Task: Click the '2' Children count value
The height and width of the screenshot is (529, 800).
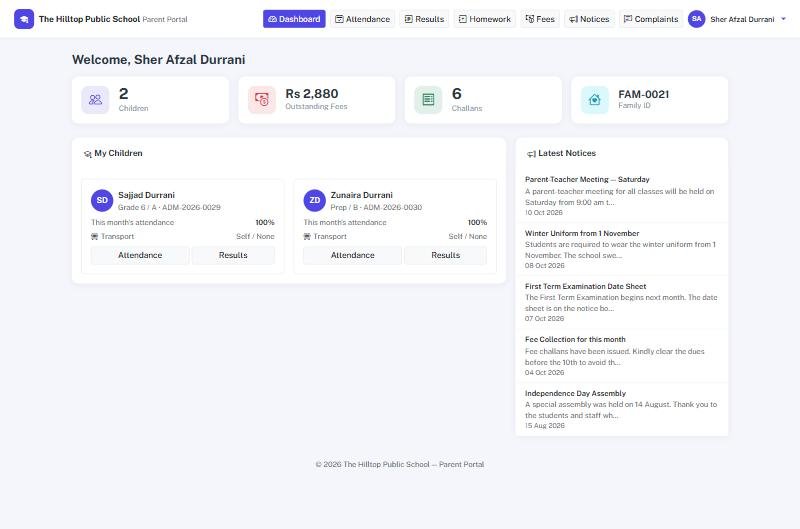Action: (x=123, y=94)
